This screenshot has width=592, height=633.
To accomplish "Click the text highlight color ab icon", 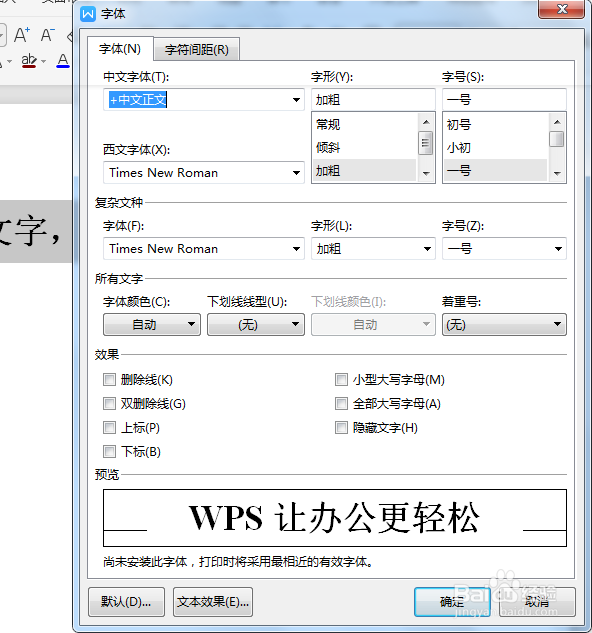I will click(29, 61).
